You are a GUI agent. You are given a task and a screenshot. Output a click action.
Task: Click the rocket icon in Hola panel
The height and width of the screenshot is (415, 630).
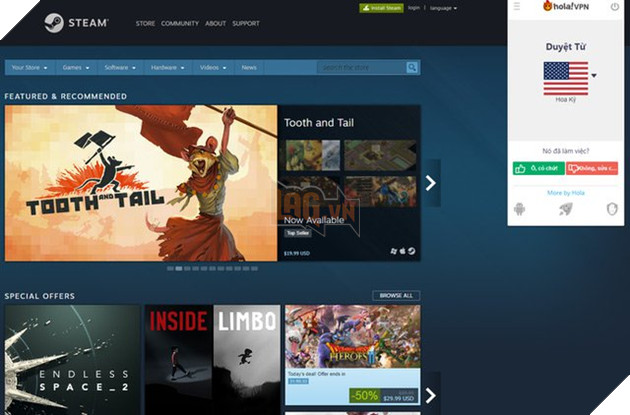(x=565, y=209)
